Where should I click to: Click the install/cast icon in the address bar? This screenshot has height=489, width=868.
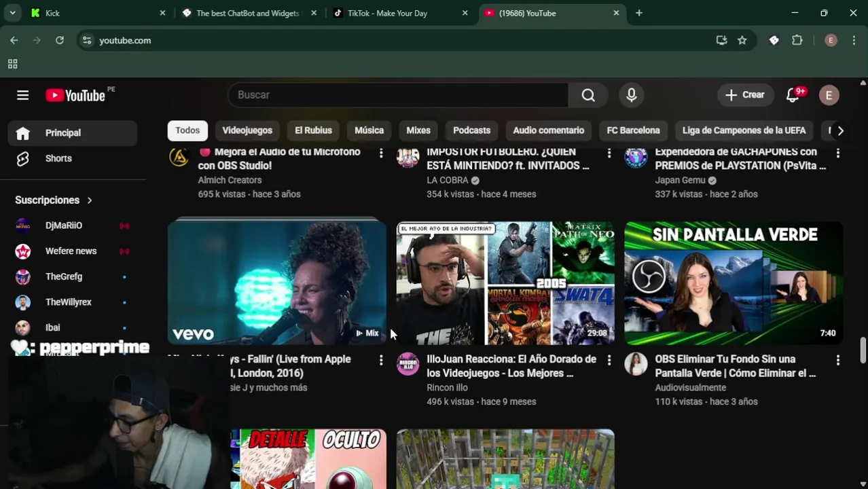point(721,40)
